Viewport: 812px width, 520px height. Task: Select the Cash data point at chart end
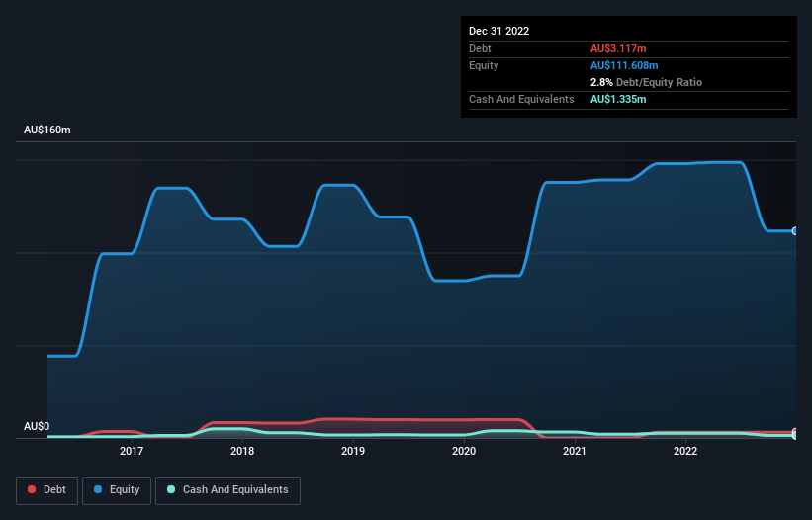click(795, 436)
